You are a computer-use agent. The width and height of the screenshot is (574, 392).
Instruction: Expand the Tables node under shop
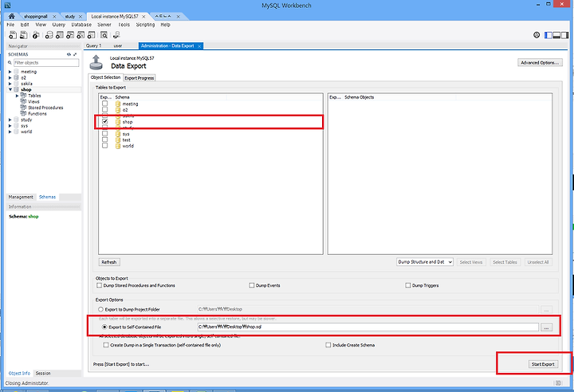coord(17,96)
